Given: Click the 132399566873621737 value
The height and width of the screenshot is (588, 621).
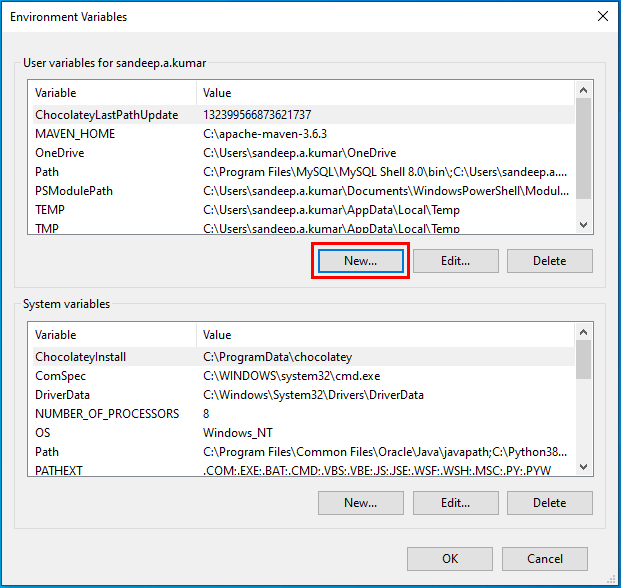Looking at the screenshot, I should (x=257, y=115).
